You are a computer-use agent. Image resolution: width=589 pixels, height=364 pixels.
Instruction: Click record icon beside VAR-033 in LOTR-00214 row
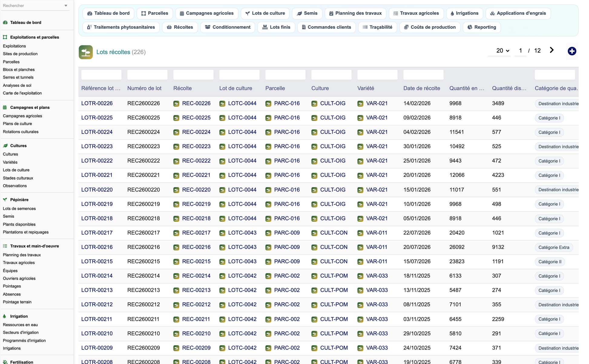[x=360, y=276]
